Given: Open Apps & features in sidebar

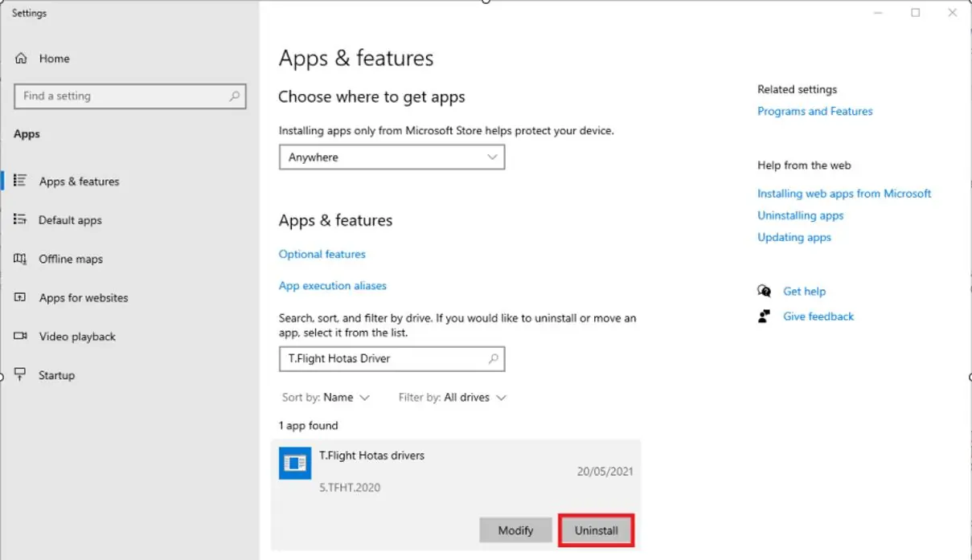Looking at the screenshot, I should (79, 182).
